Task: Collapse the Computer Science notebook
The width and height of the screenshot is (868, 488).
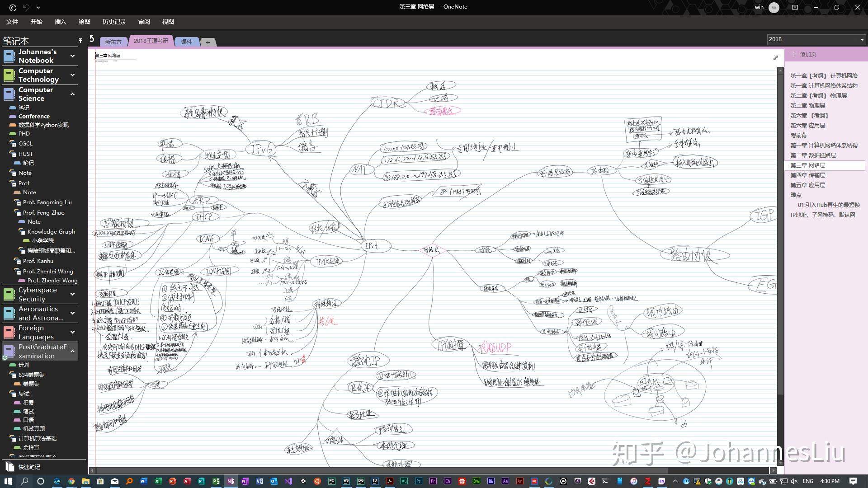Action: click(72, 94)
